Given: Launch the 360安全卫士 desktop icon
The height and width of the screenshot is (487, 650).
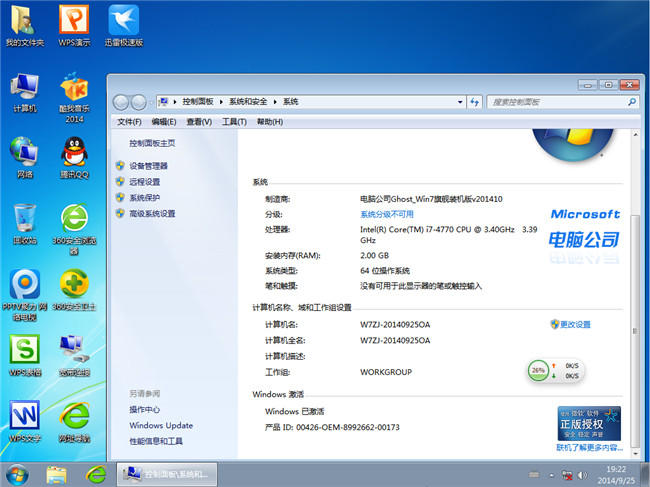Looking at the screenshot, I should (74, 289).
